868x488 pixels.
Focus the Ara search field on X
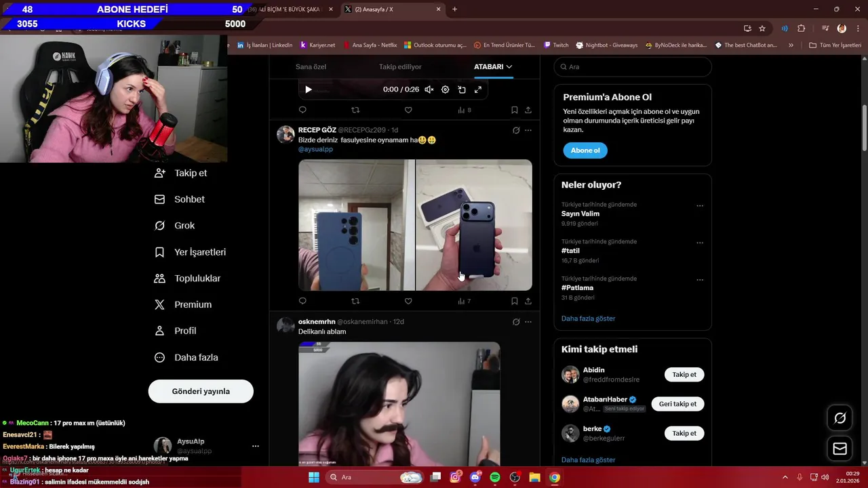[x=633, y=66]
